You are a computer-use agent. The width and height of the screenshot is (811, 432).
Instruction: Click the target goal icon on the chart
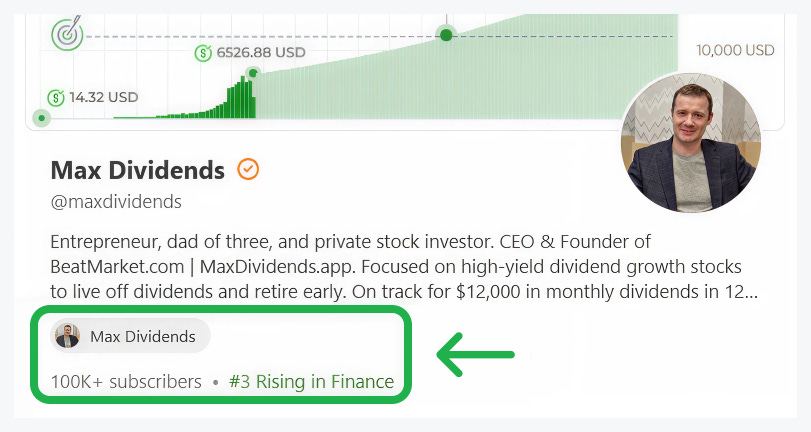[x=67, y=35]
